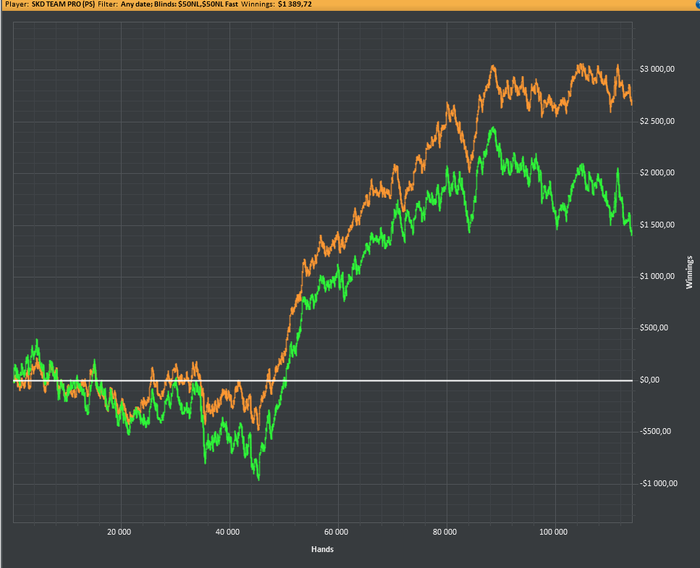Screen dimensions: 700x568
Task: Click the white zero baseline on the chart
Action: click(x=323, y=381)
